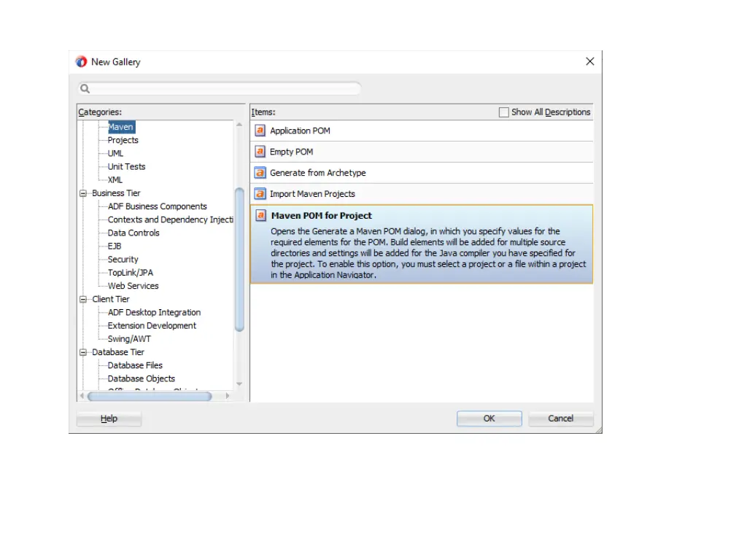Click the Maven POM for Project icon
The width and height of the screenshot is (747, 560).
tap(260, 216)
